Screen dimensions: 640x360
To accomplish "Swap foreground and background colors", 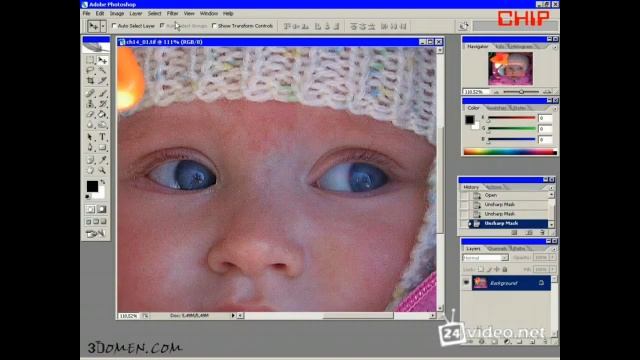I will coord(103,182).
